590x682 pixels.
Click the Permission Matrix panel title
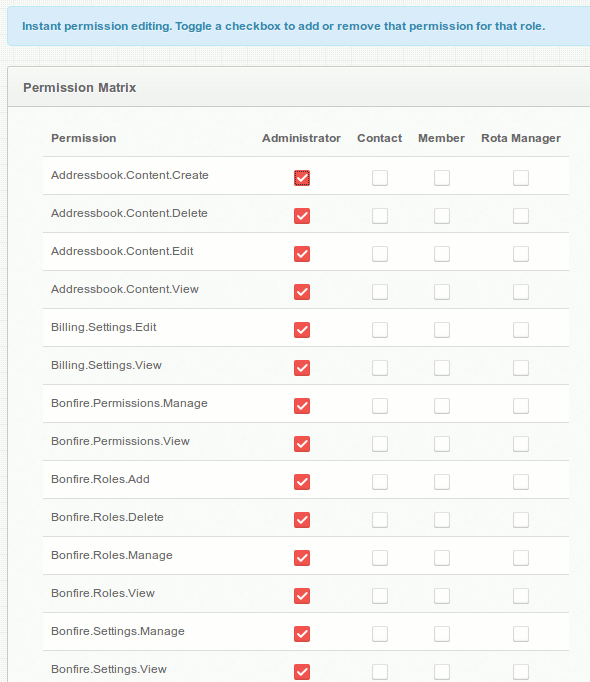point(80,88)
